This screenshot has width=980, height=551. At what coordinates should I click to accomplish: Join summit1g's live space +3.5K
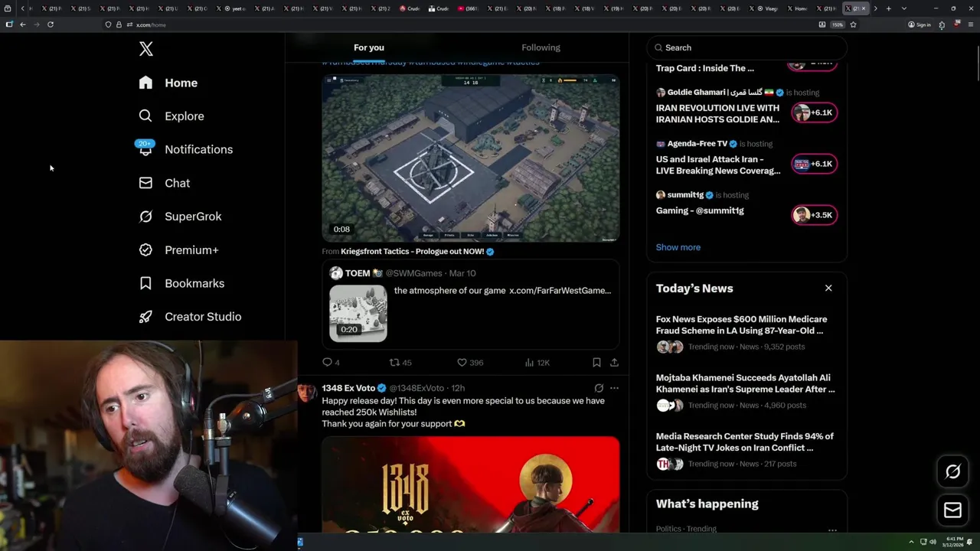814,215
